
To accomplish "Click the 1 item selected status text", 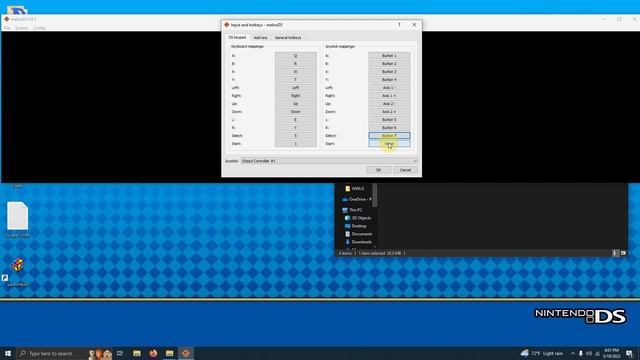I will tap(380, 253).
